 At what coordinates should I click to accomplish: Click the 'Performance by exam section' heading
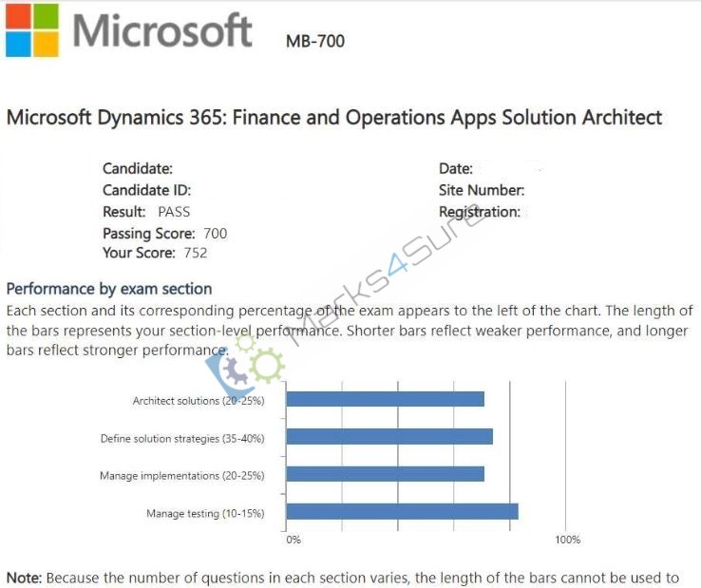(109, 289)
